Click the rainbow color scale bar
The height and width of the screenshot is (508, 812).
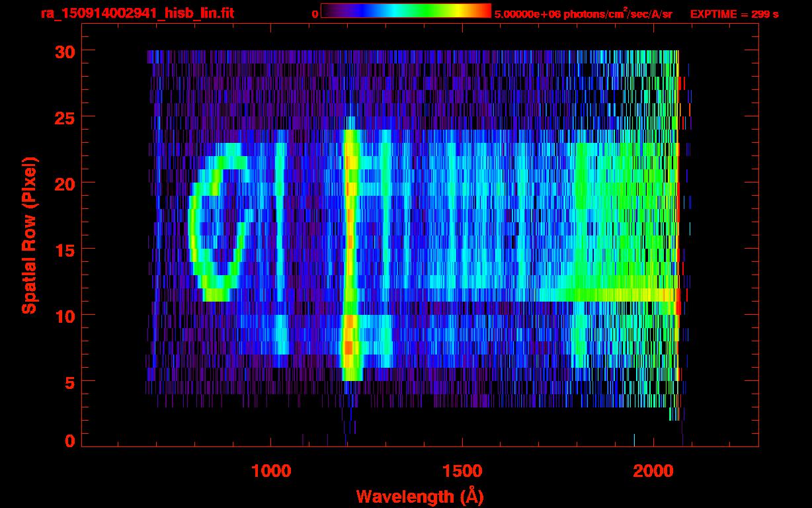tap(406, 11)
